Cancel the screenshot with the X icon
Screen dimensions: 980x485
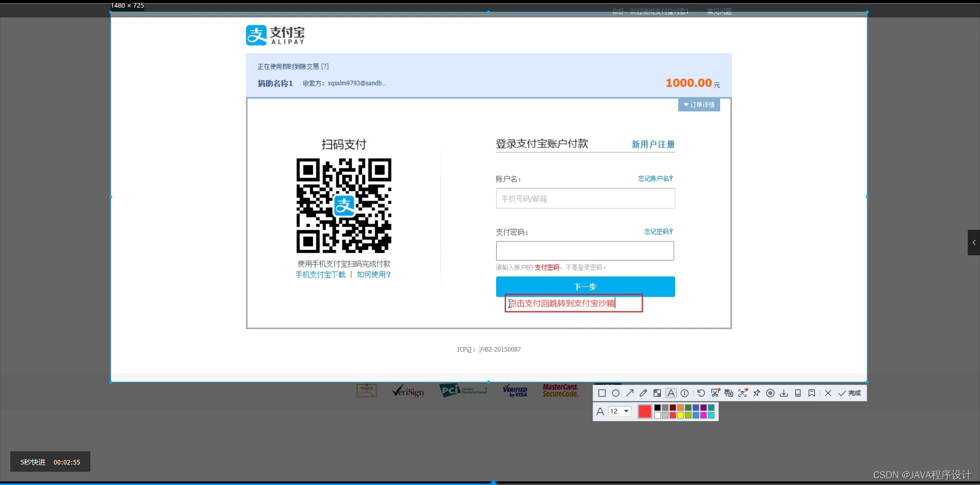(828, 393)
